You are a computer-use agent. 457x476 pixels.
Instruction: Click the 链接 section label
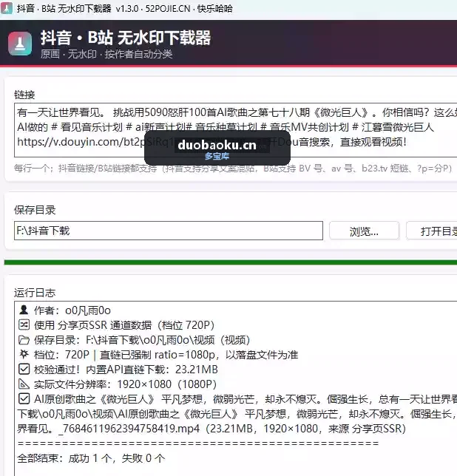[x=24, y=95]
